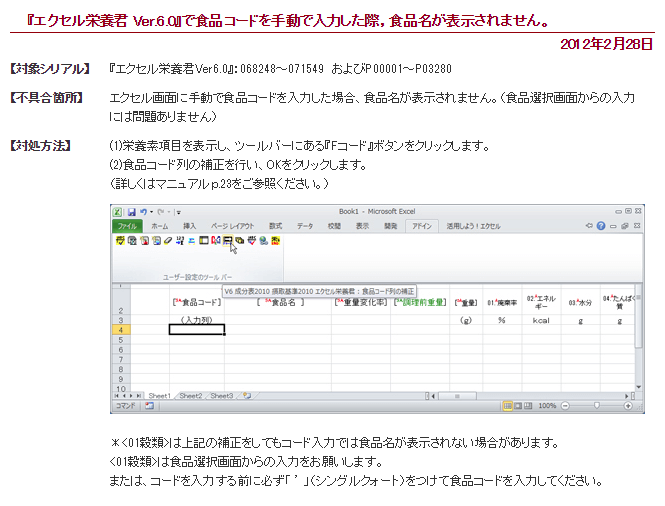The image size is (665, 506).
Task: Jump to last sheet with navigation arrow
Action: 138,396
